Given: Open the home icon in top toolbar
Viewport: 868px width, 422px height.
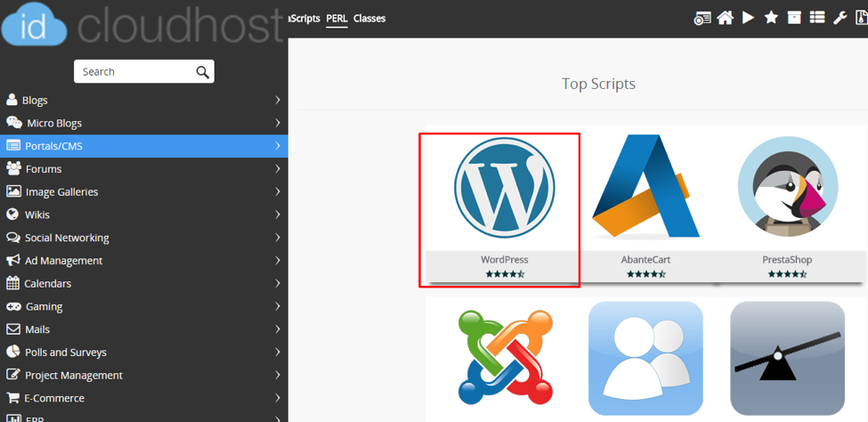Looking at the screenshot, I should [726, 19].
